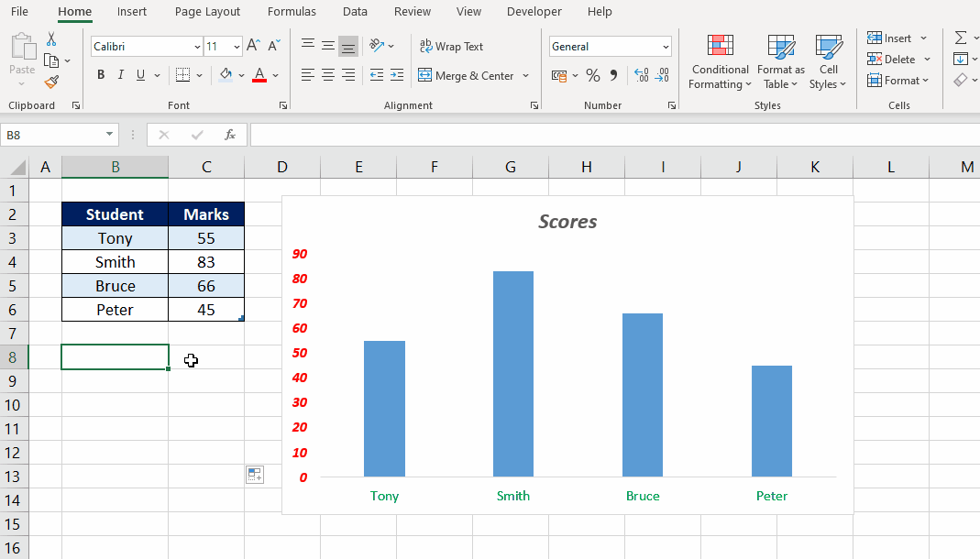
Task: Toggle center alignment
Action: 327,75
